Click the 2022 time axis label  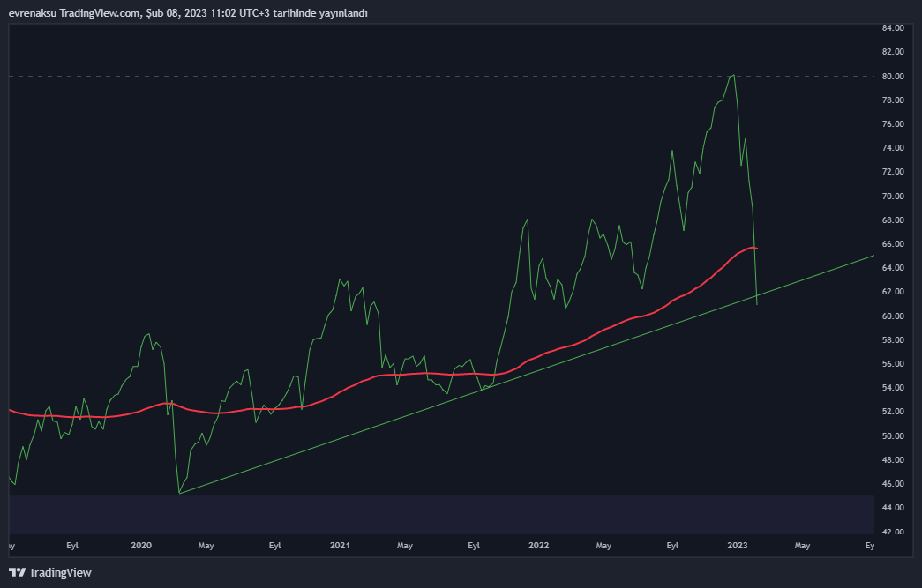coord(538,545)
